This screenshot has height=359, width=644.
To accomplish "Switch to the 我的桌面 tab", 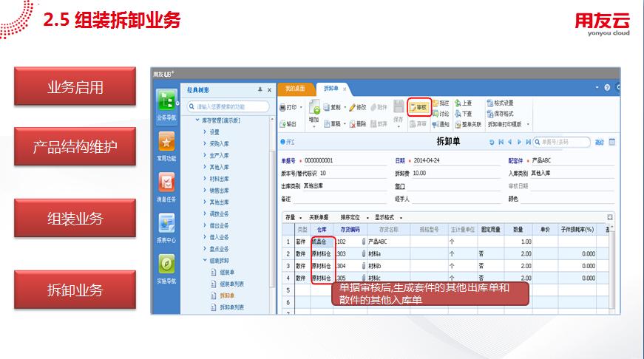I will point(295,89).
